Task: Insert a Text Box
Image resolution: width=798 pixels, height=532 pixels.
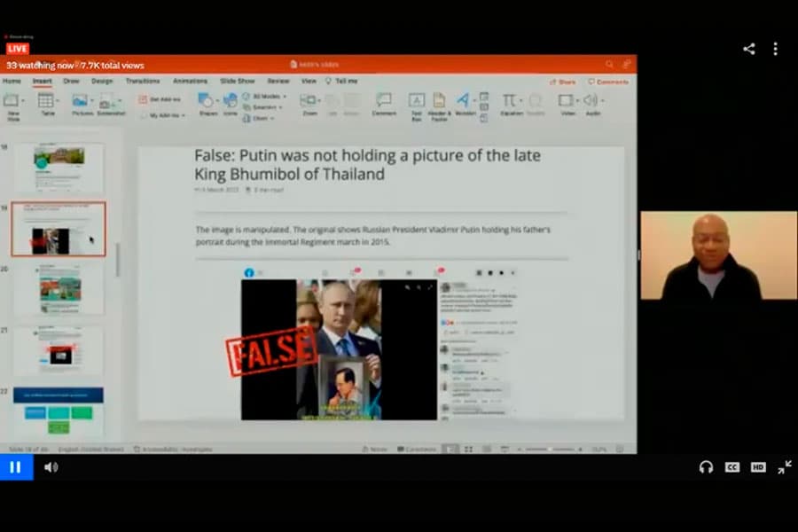Action: [417, 107]
